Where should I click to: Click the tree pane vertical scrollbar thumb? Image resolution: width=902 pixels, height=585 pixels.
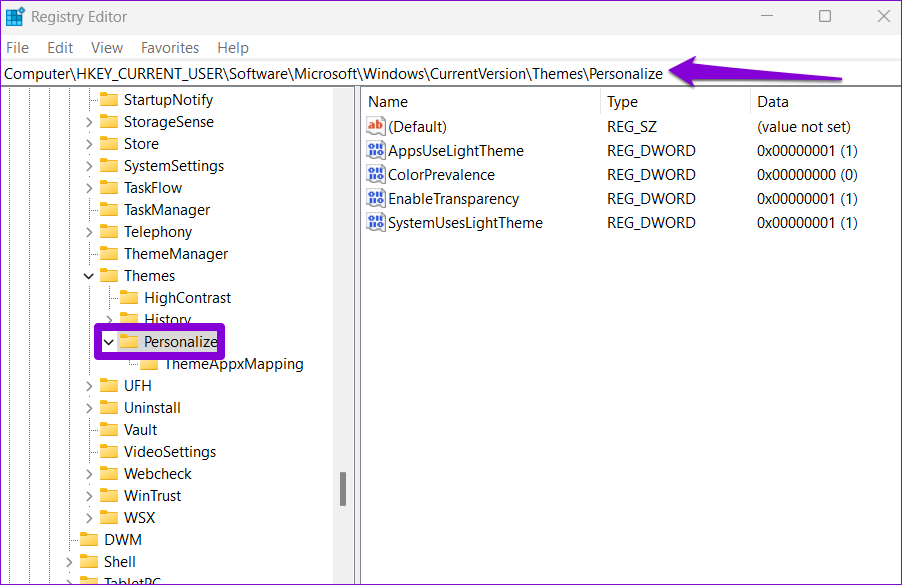[x=342, y=489]
